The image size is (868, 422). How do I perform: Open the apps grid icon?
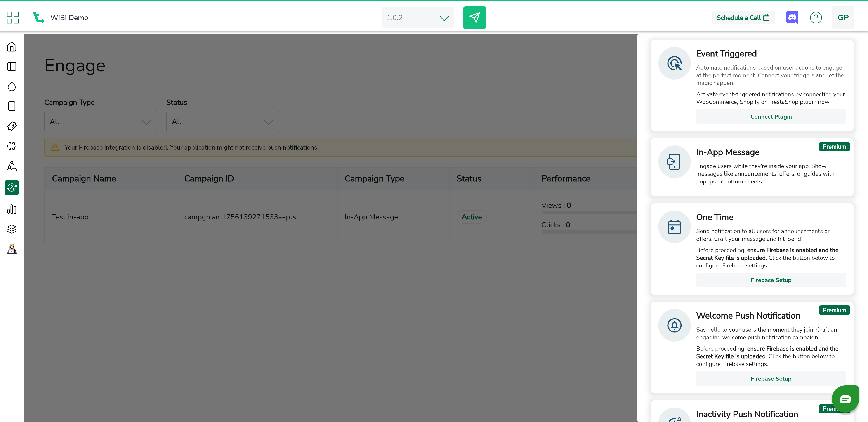[13, 18]
